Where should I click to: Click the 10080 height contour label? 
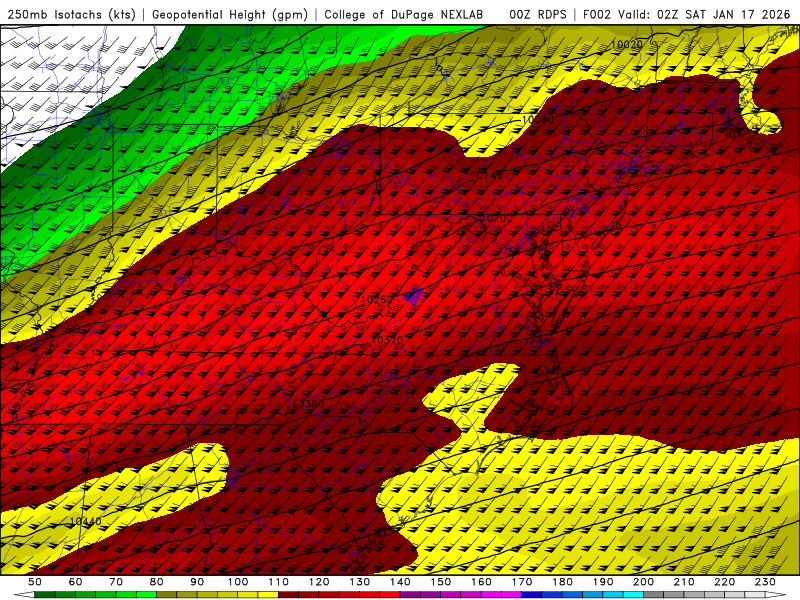[538, 120]
